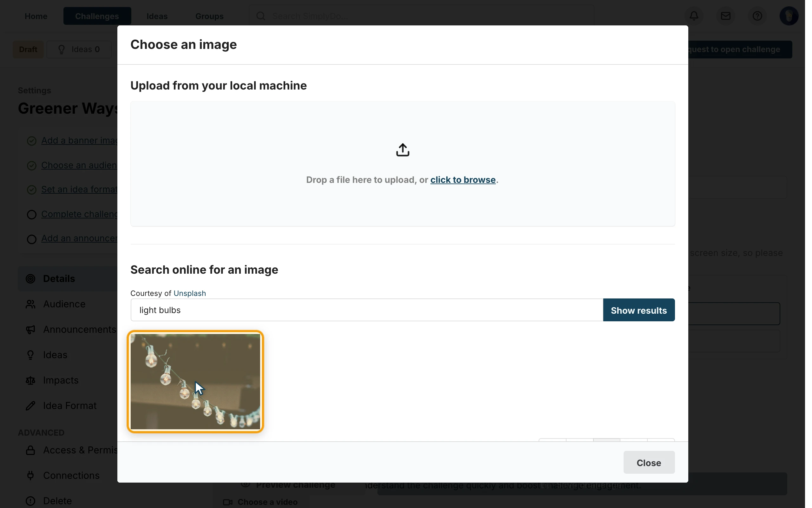
Task: Open the click to browse link
Action: click(463, 180)
